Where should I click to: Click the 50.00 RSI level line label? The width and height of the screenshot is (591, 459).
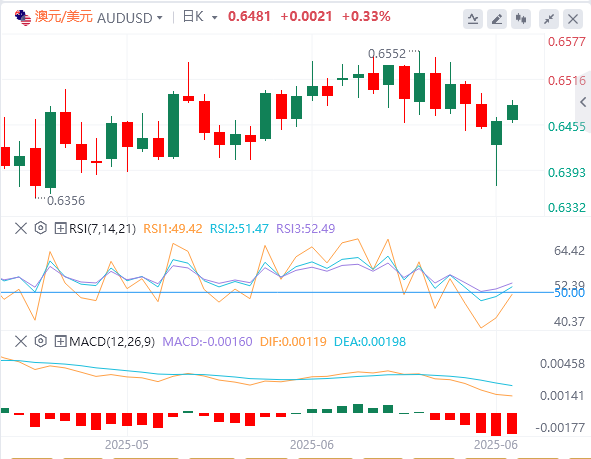tap(569, 293)
